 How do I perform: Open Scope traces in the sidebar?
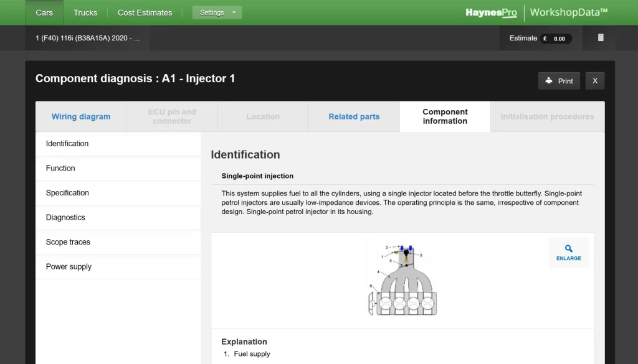(x=68, y=242)
